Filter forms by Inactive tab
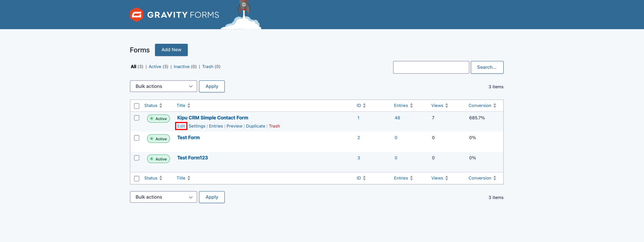Viewport: 644px width, 242px height. pos(181,67)
